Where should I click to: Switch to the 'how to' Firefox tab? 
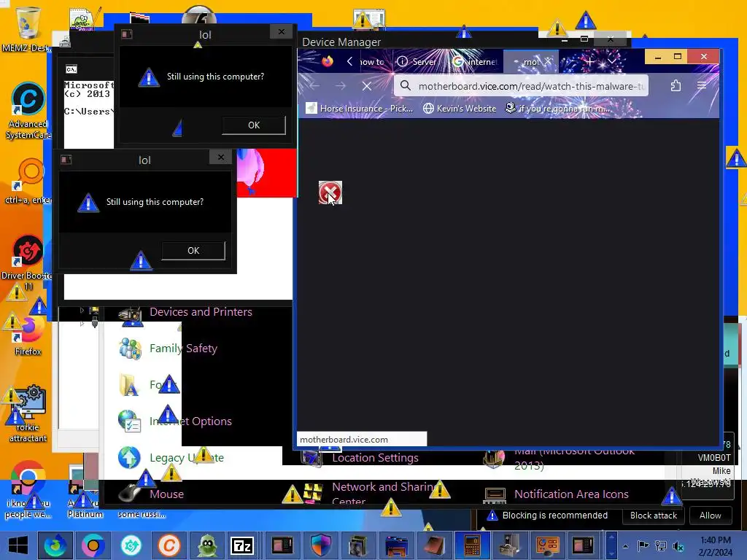371,62
